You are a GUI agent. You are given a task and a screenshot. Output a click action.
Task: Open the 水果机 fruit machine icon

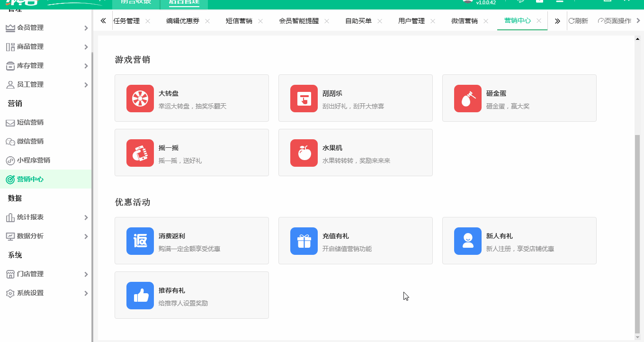[x=304, y=153]
